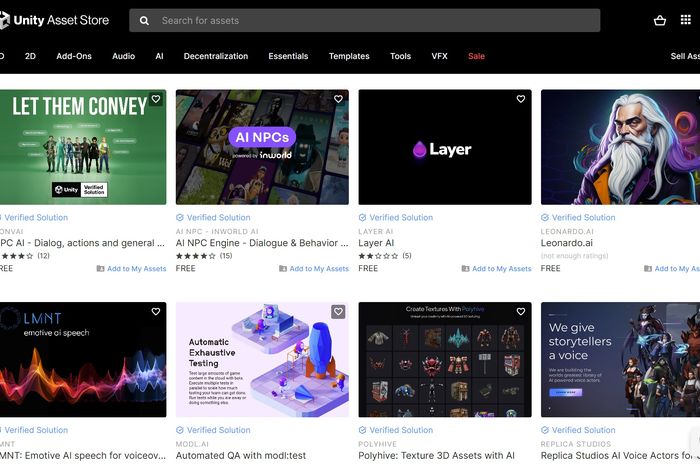Open the Audio category menu
Viewport: 700px width, 465px height.
point(124,56)
